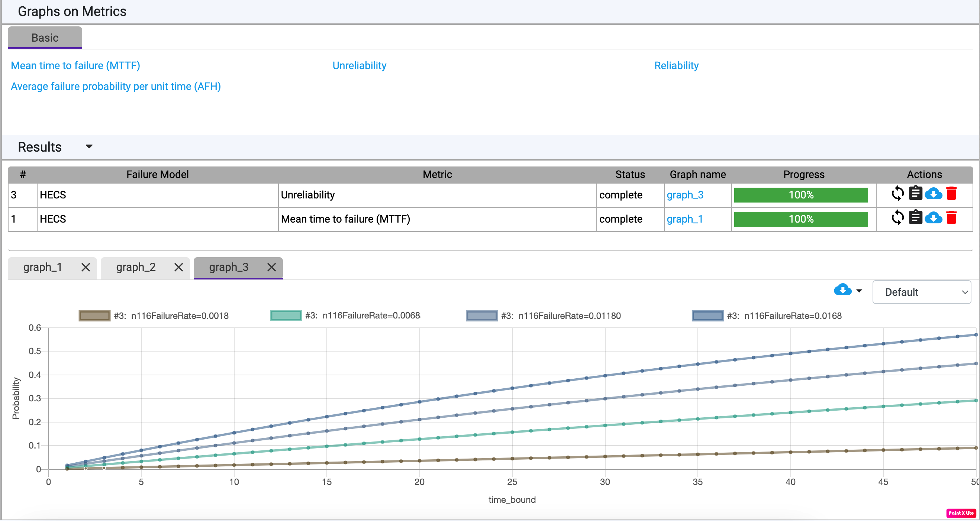Select the graph_3 tab

tap(229, 268)
